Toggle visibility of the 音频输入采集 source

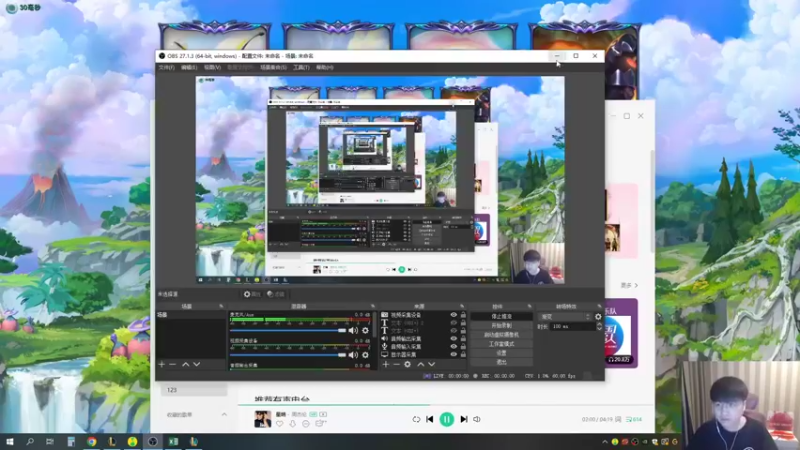coord(454,346)
